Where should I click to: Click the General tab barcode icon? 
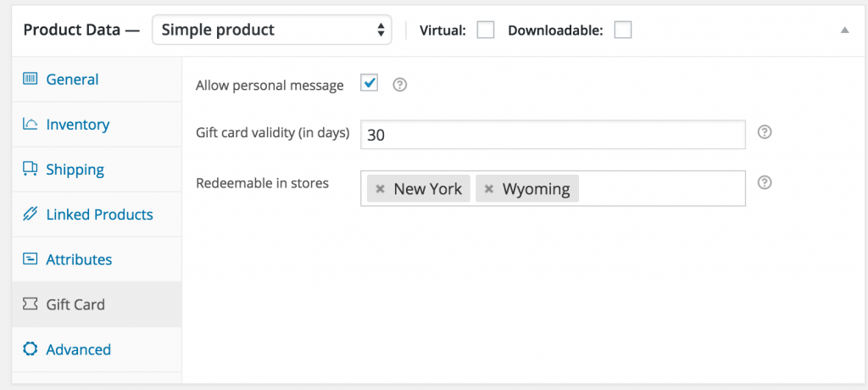pyautogui.click(x=31, y=80)
